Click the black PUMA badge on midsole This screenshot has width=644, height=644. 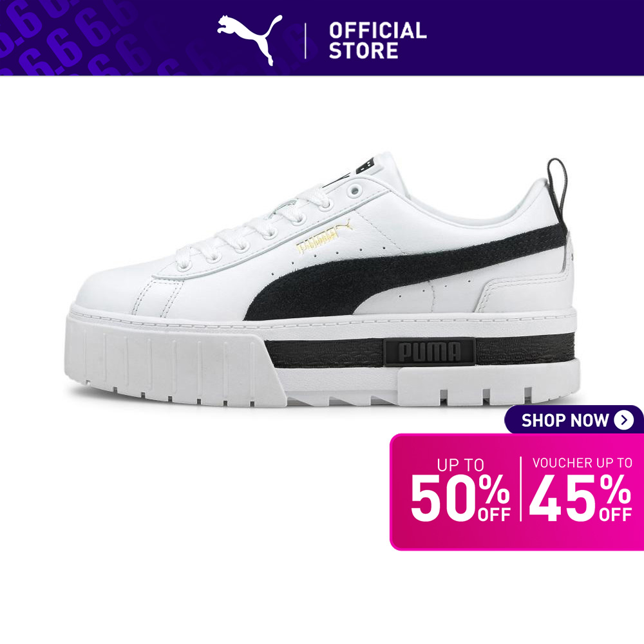[430, 352]
